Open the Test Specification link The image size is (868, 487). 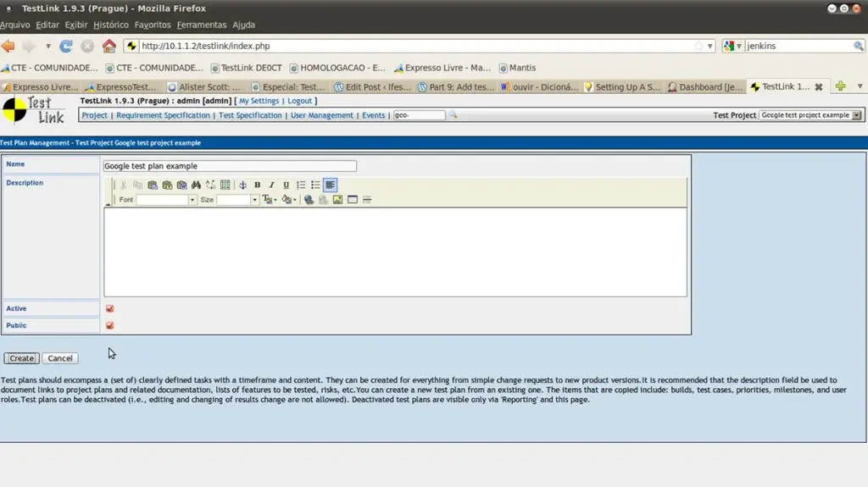coord(250,115)
